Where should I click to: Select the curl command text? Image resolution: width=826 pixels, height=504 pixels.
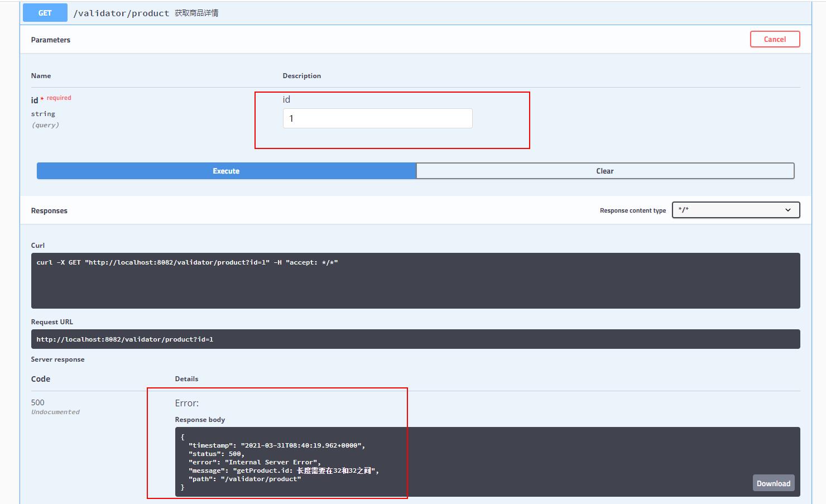coord(187,262)
